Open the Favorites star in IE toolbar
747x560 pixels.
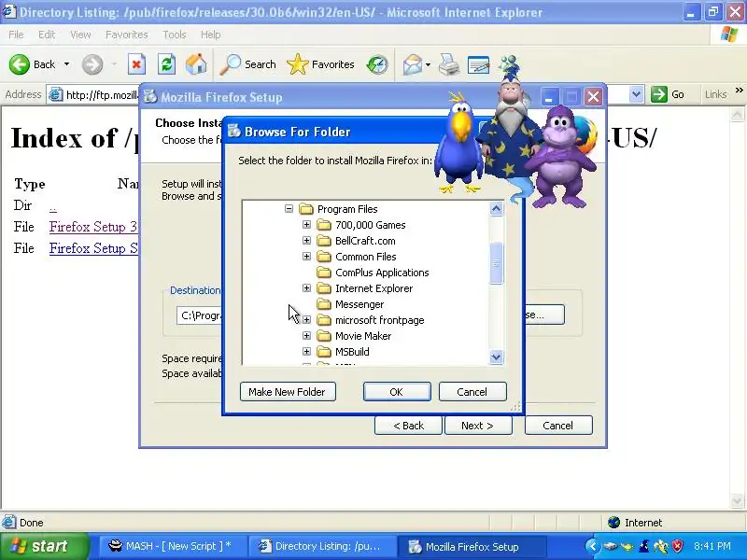pyautogui.click(x=320, y=64)
